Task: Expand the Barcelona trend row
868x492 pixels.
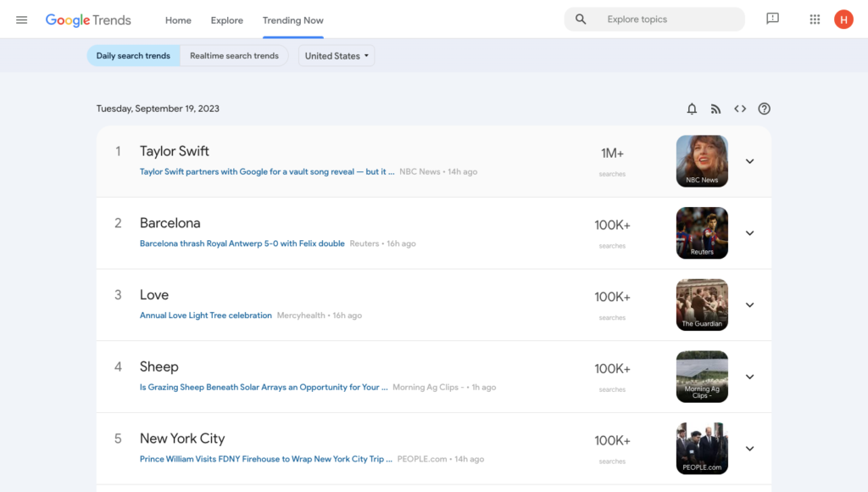Action: coord(749,233)
